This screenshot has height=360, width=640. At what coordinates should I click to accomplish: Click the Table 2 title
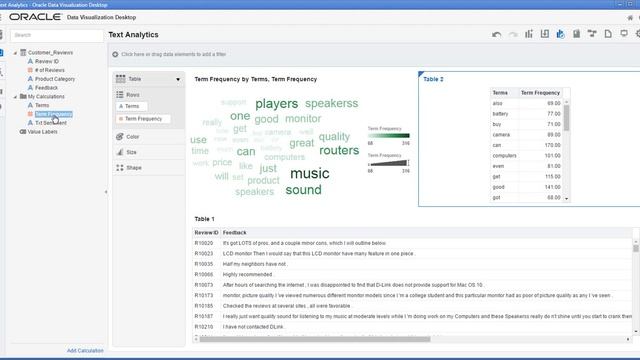[433, 79]
